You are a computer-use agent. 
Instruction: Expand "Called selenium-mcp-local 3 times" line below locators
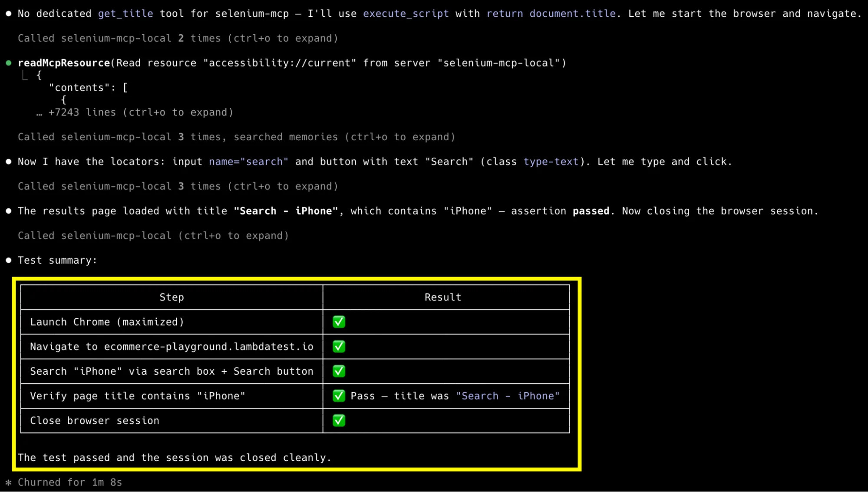(x=178, y=186)
